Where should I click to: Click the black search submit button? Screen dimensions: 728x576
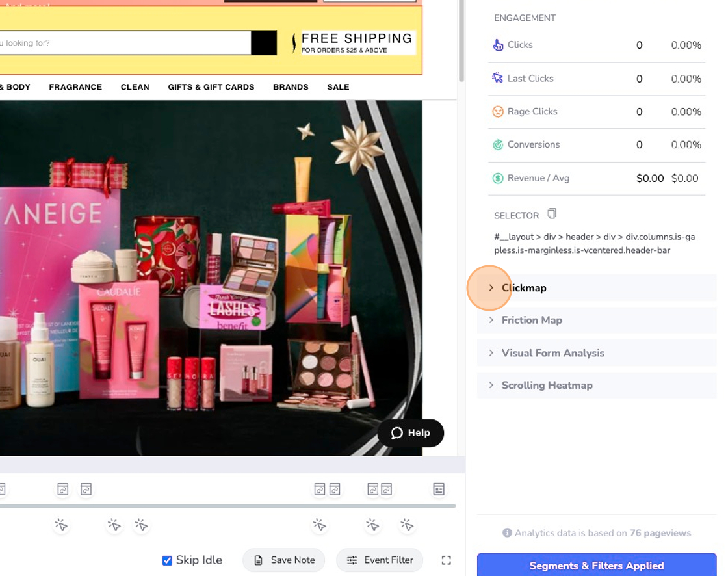pos(264,43)
